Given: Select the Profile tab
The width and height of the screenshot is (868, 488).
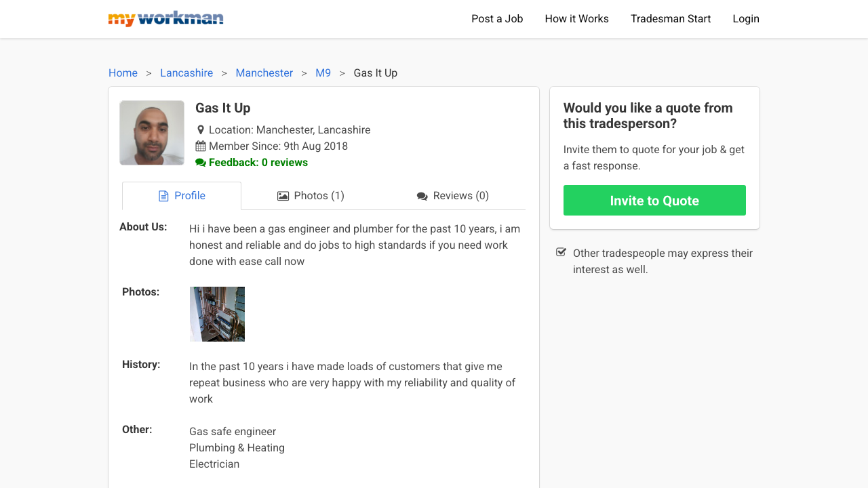Looking at the screenshot, I should (182, 196).
